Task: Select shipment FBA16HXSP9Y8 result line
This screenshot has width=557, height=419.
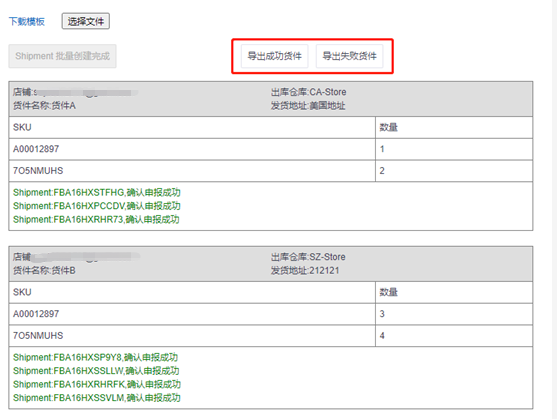Action: click(95, 357)
